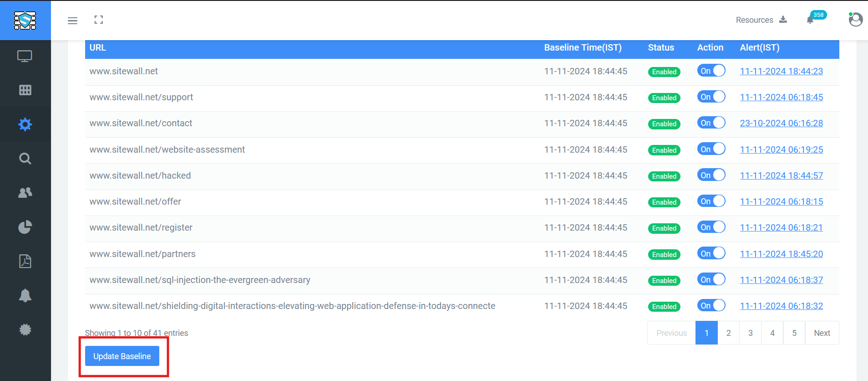Toggle the switch for sitewall.net/website-assessment
868x381 pixels.
711,149
